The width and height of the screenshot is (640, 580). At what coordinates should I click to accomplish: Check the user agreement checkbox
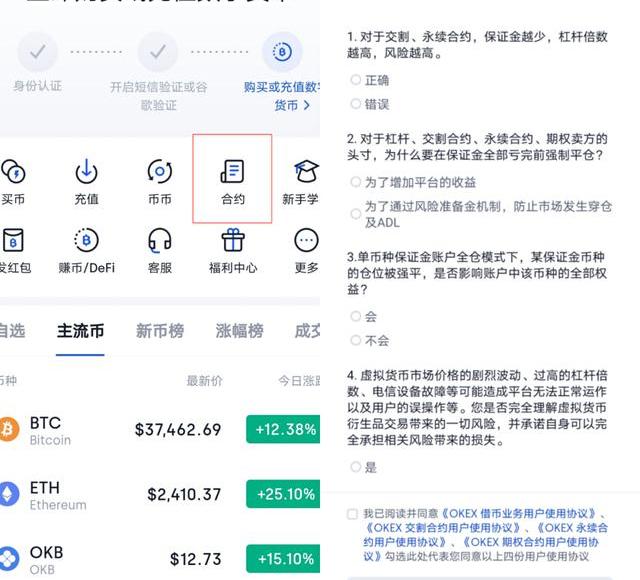352,514
